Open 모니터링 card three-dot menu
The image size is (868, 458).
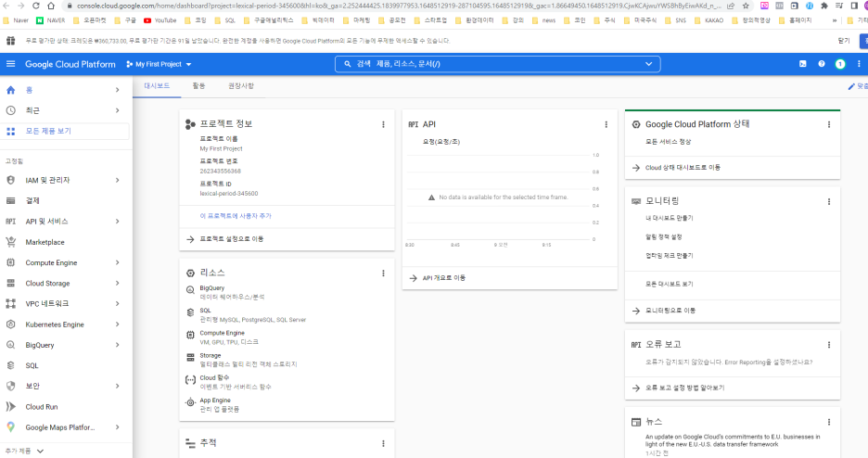829,202
